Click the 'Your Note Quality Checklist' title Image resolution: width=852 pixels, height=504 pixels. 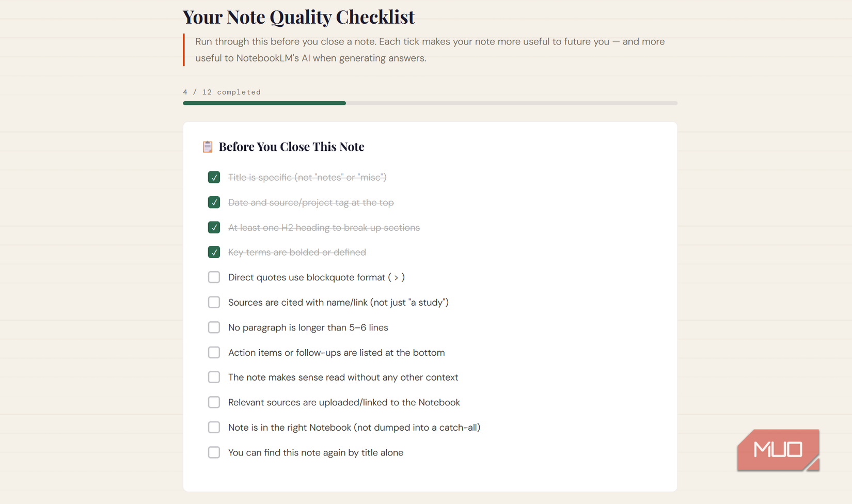coord(298,17)
